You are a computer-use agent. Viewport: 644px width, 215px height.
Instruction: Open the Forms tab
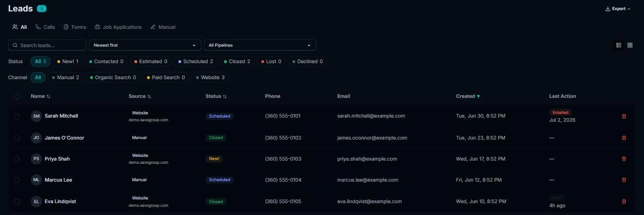[x=75, y=27]
